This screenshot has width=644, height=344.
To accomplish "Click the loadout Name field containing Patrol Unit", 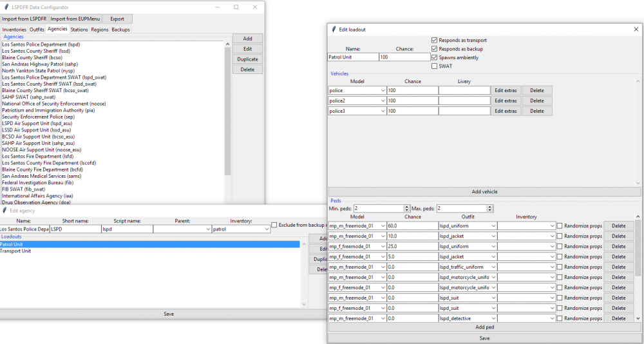I will pyautogui.click(x=353, y=57).
